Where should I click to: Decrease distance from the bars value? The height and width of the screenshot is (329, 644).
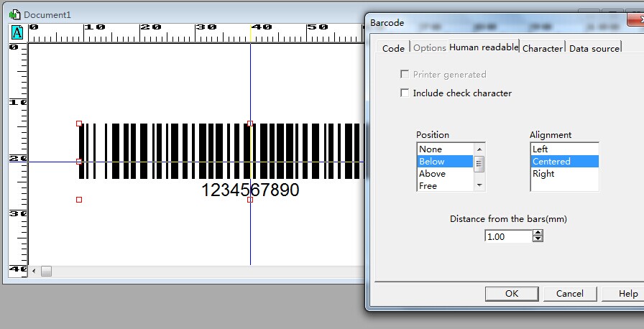538,239
